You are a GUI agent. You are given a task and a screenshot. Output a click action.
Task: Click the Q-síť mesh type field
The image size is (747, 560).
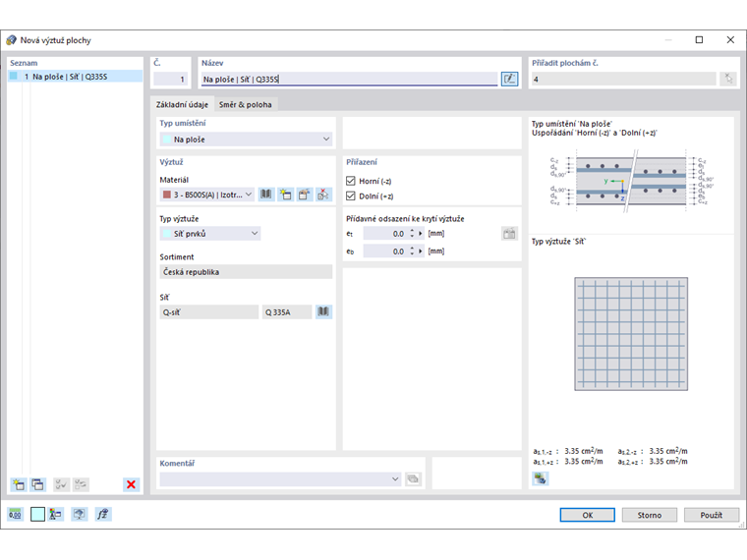coord(209,311)
